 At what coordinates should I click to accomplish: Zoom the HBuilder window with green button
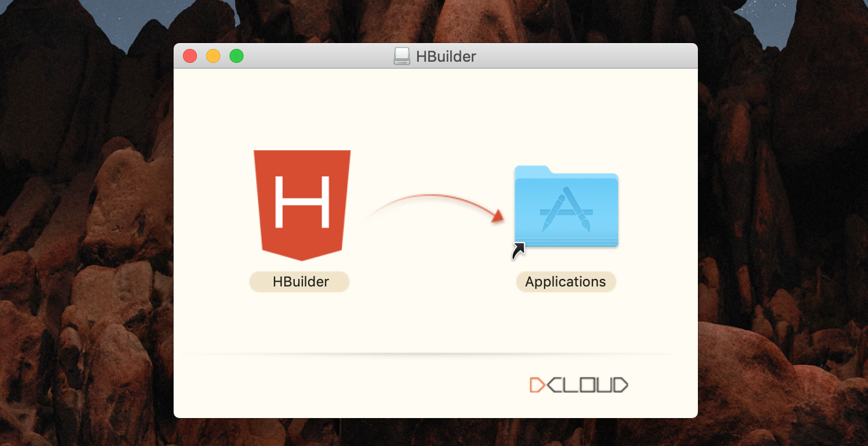[x=237, y=56]
